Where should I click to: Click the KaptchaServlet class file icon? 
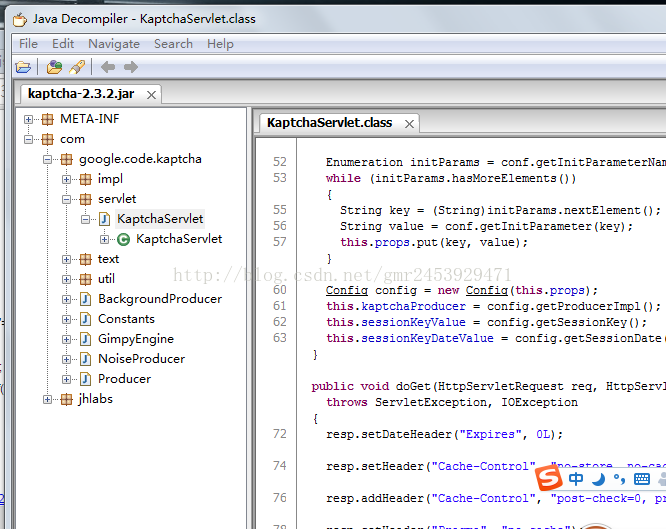(x=104, y=219)
